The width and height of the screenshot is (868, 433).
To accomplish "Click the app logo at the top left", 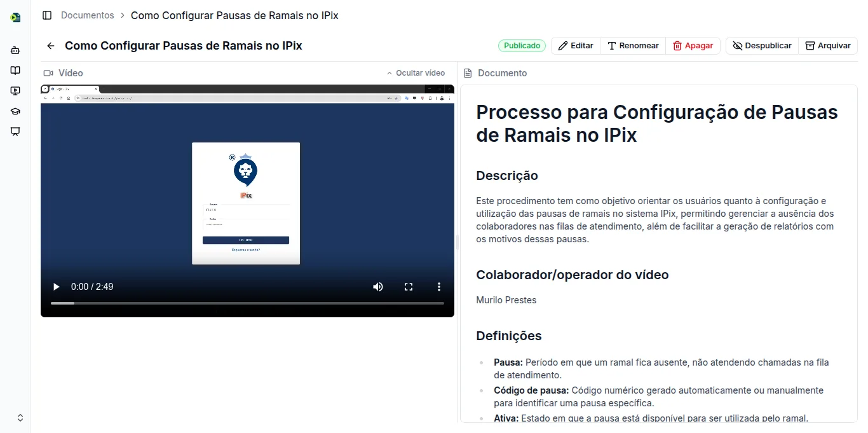I will [x=14, y=17].
